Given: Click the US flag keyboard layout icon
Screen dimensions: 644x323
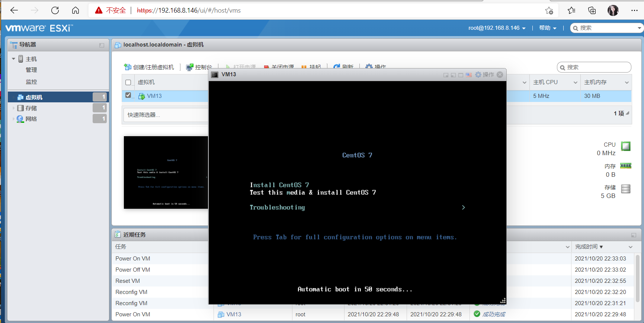Looking at the screenshot, I should [x=469, y=75].
